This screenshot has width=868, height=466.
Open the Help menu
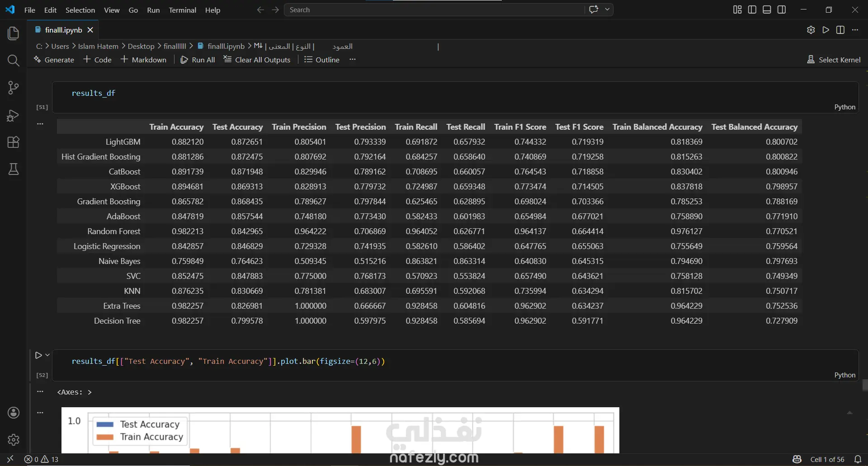click(x=212, y=10)
